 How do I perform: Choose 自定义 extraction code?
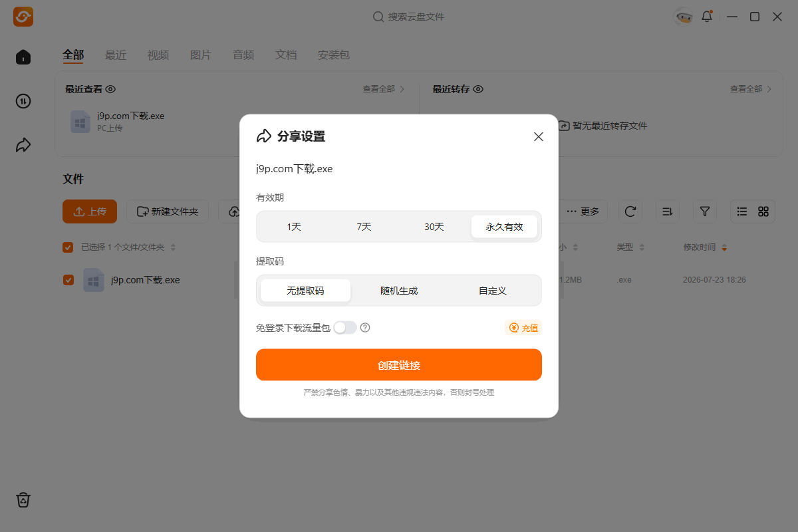(x=493, y=291)
